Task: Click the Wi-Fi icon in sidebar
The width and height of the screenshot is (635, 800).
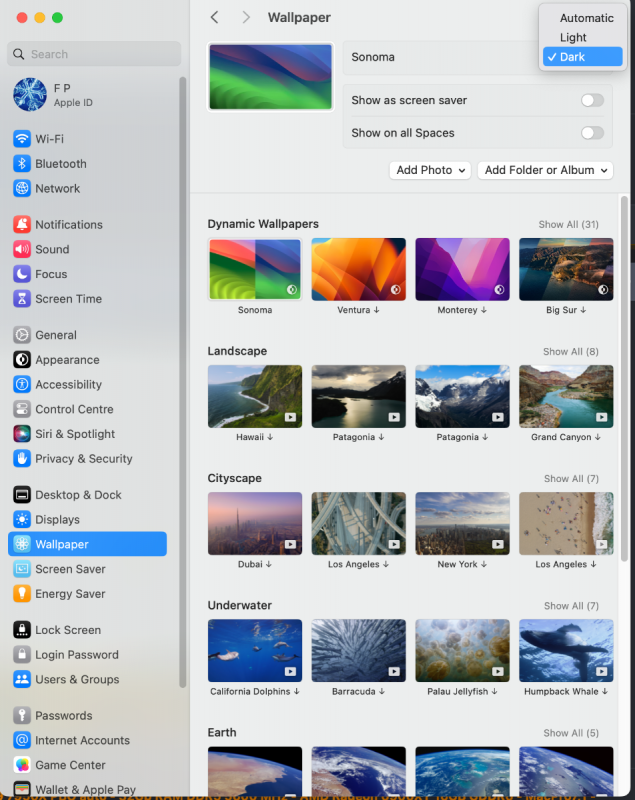Action: point(22,139)
